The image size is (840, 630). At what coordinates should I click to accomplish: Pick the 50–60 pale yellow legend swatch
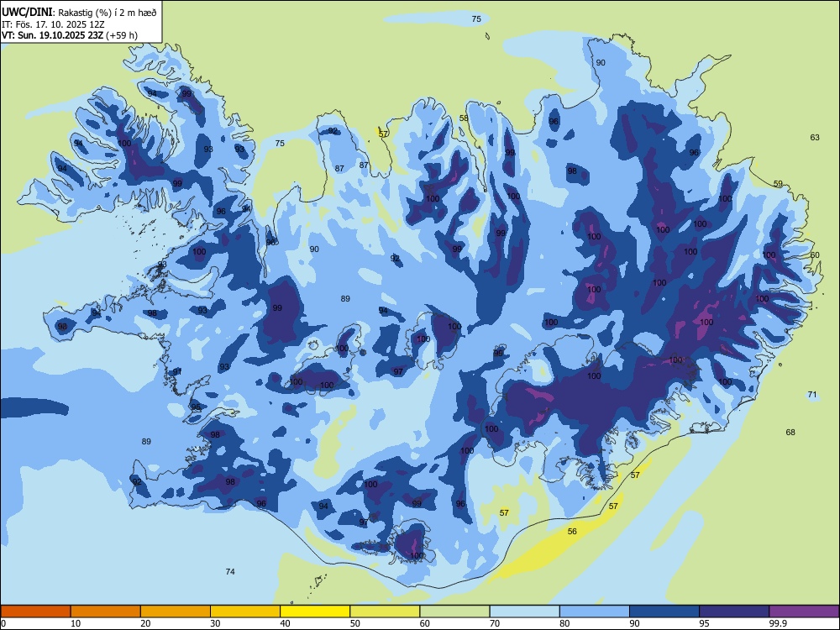385,612
